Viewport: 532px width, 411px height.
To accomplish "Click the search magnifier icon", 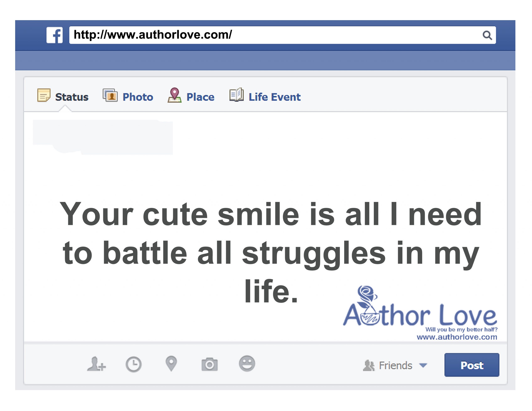I will (487, 35).
